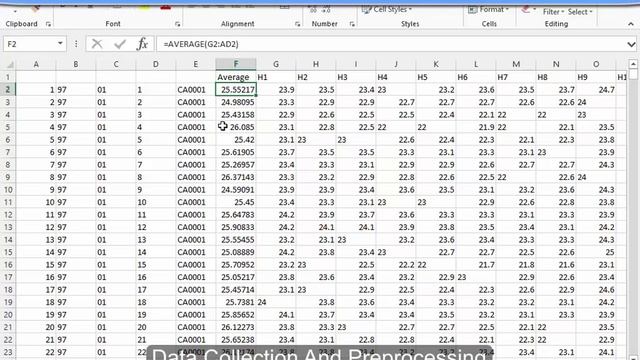Click the 'H9' header cell
Image resolution: width=640 pixels, height=360 pixels.
tap(596, 77)
